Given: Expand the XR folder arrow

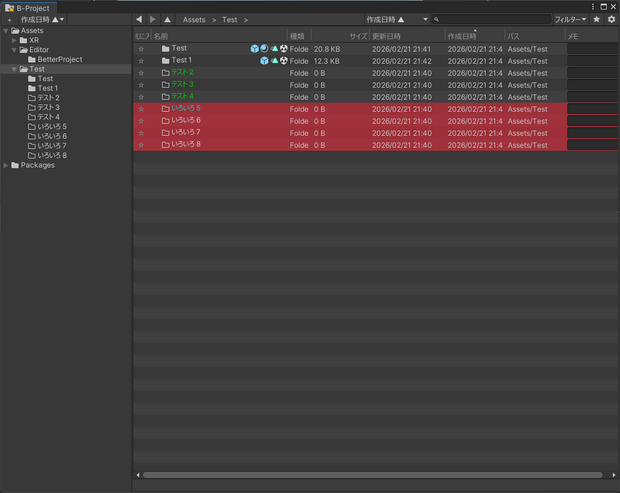Looking at the screenshot, I should tap(14, 40).
